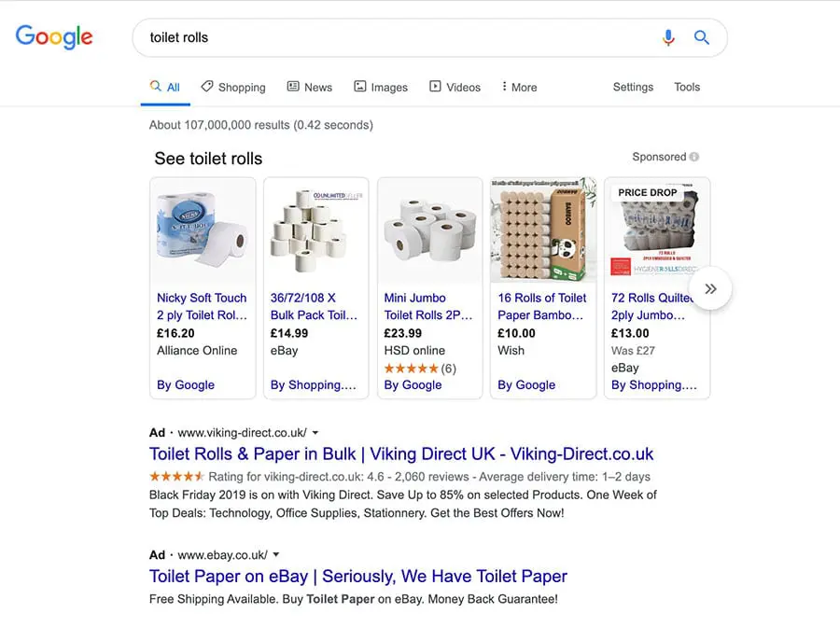Open the Shopping results tab
840x627 pixels.
pos(233,87)
